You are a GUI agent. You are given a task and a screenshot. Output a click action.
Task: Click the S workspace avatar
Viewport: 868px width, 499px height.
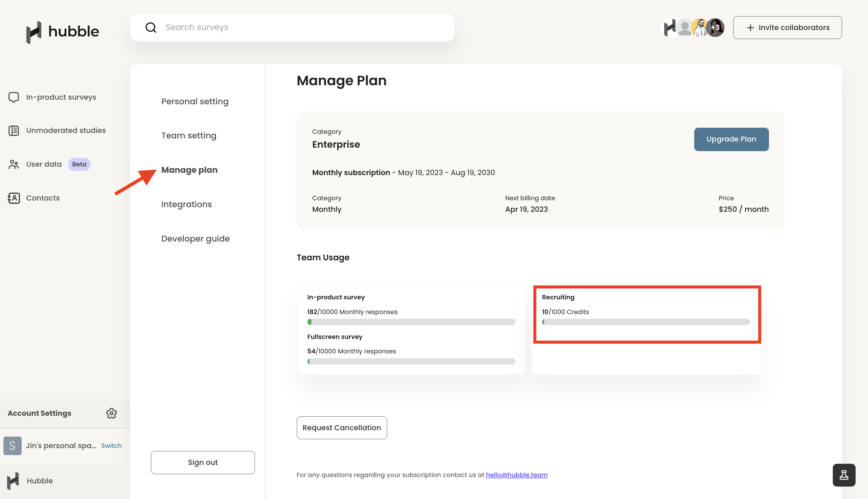12,446
